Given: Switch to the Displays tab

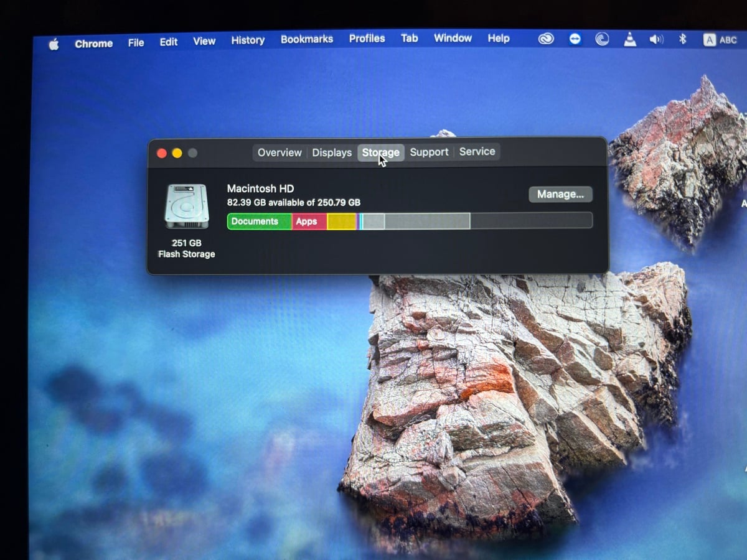Looking at the screenshot, I should pos(332,152).
